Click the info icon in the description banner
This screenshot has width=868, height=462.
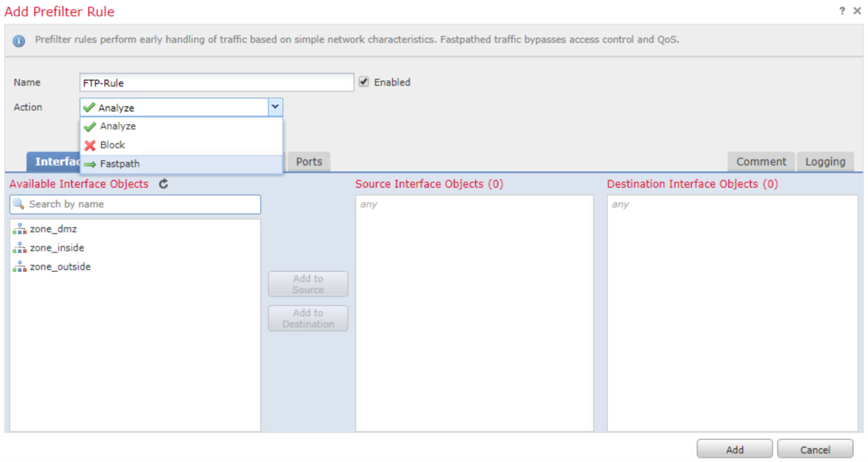pos(18,39)
